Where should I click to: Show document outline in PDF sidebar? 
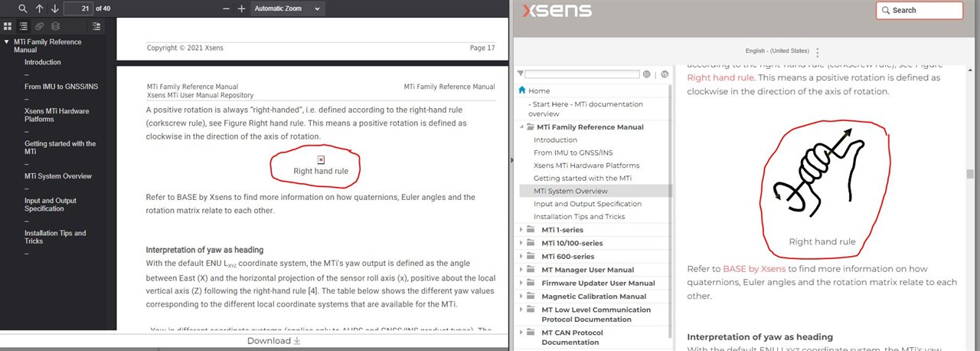coord(22,26)
